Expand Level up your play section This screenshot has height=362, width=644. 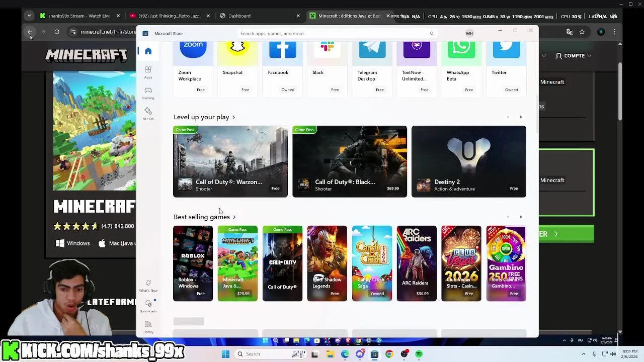204,117
